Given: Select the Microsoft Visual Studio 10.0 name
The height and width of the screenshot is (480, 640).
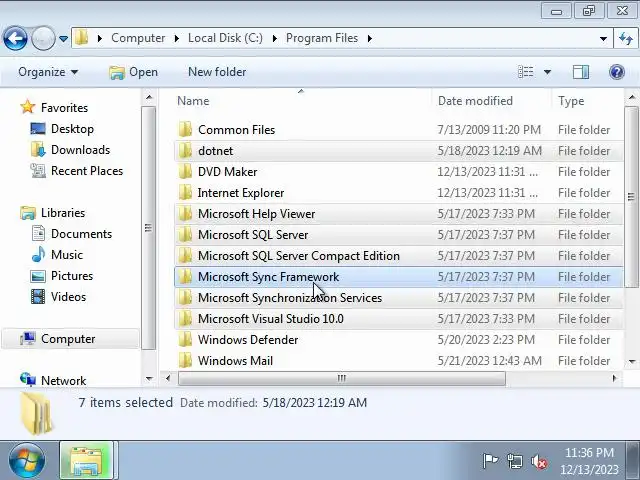Looking at the screenshot, I should click(x=271, y=319).
